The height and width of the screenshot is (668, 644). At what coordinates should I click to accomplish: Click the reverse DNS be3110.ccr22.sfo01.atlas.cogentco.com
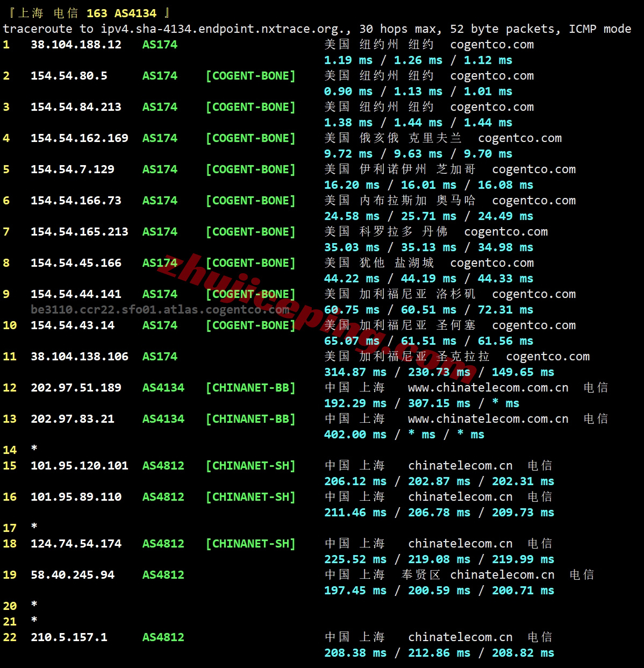coord(160,310)
